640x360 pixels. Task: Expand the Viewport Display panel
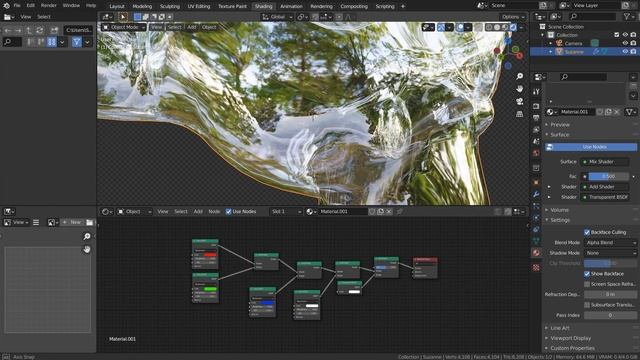(570, 338)
